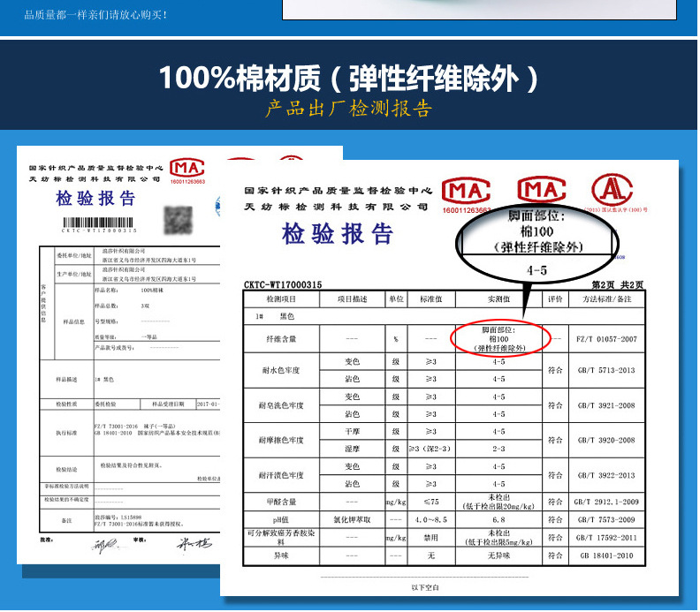Viewport: 700px width, 612px height.
Task: Click the measured pH value "6.8"
Action: point(498,519)
